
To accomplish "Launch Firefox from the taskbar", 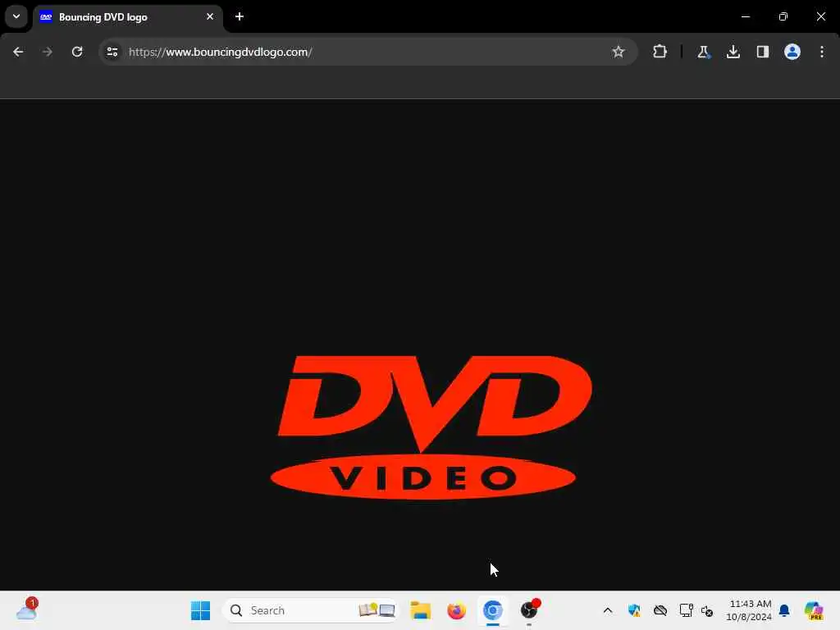I will (x=456, y=610).
